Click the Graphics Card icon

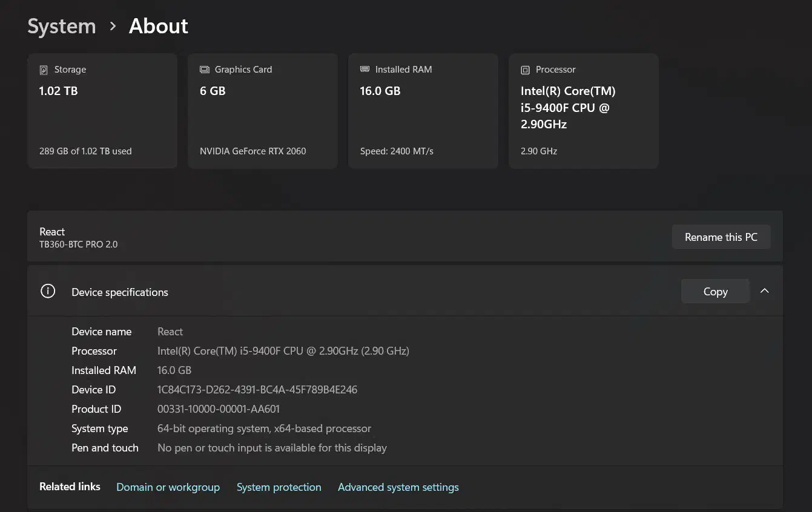(203, 69)
